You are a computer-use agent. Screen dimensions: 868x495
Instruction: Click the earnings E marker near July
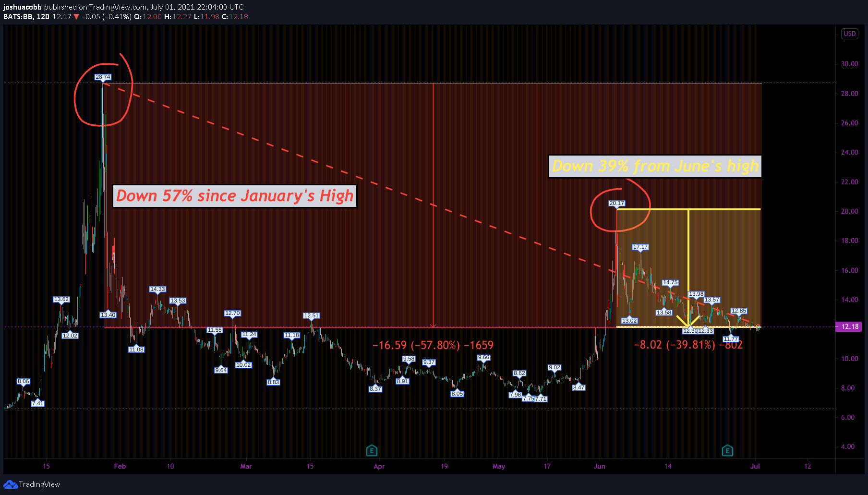[727, 450]
